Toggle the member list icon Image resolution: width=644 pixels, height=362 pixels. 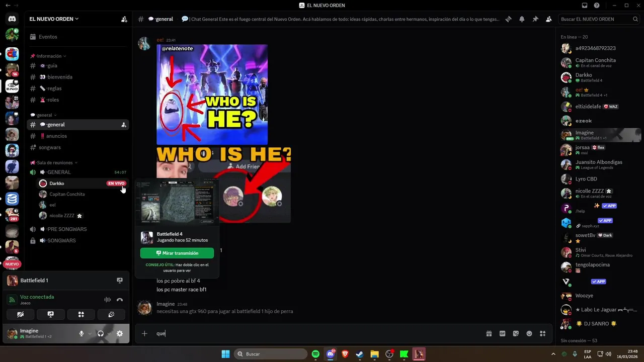[x=549, y=19]
